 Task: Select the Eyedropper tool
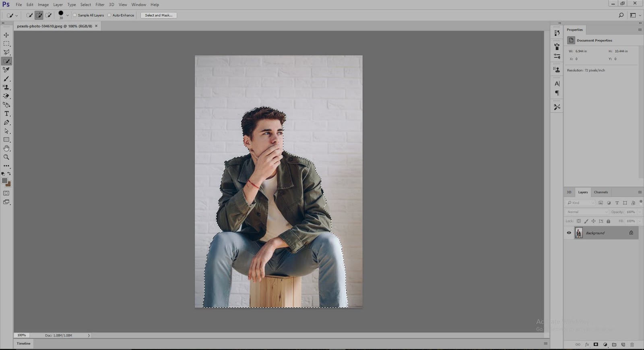(6, 70)
